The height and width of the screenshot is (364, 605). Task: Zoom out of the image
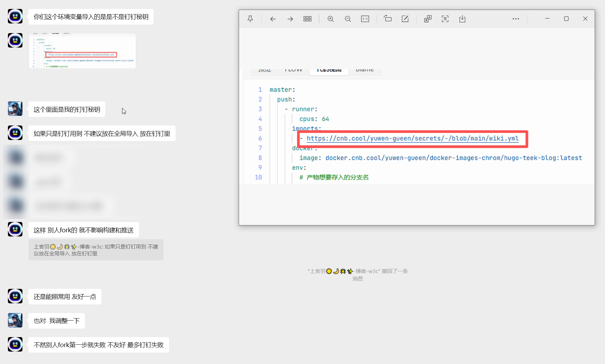pyautogui.click(x=348, y=19)
